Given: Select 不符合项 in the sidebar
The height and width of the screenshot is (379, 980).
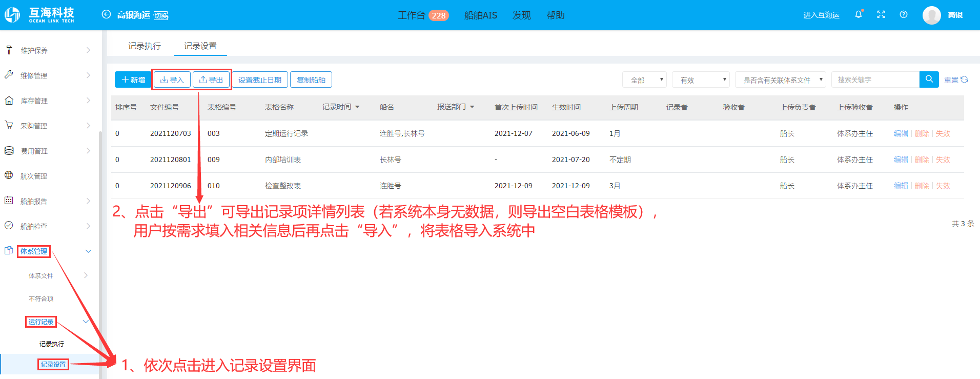Looking at the screenshot, I should click(x=41, y=298).
